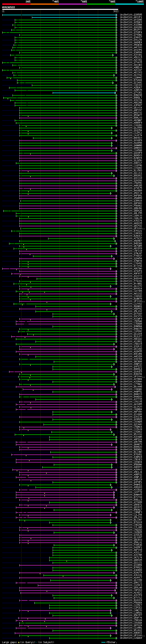The width and height of the screenshot is (146, 644).
Task: Click the cyan alignment bar for UniRef100_Q39595
Action: [60, 15]
